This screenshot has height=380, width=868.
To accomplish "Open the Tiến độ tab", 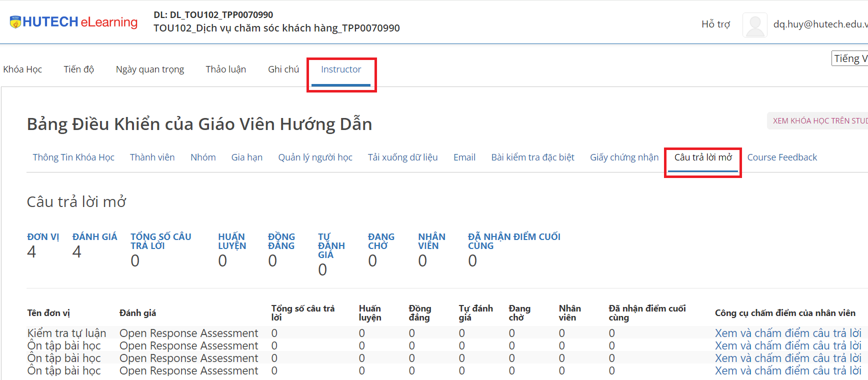I will [78, 69].
